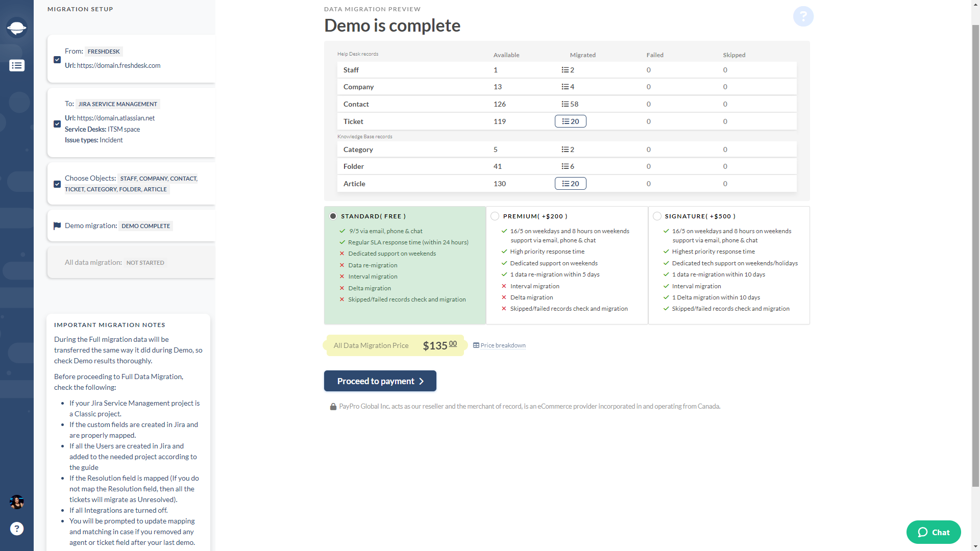
Task: Click Ticket available count 119
Action: (x=500, y=121)
